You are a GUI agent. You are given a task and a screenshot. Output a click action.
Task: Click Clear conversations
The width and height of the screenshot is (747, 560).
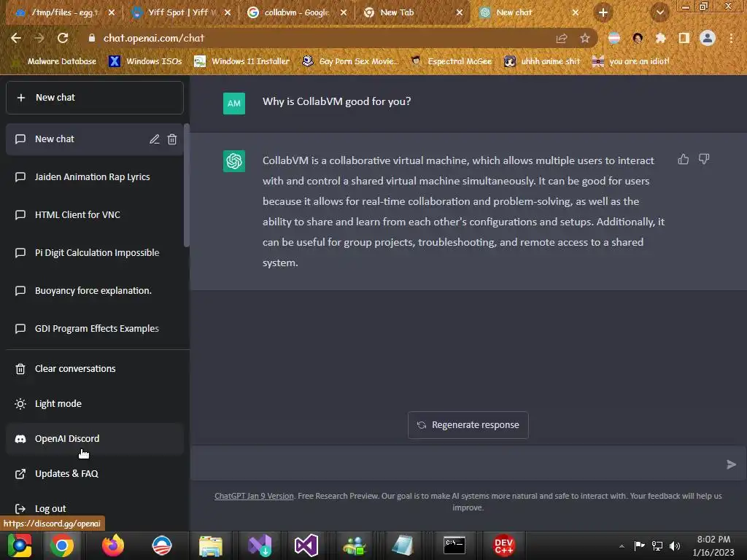pos(95,368)
